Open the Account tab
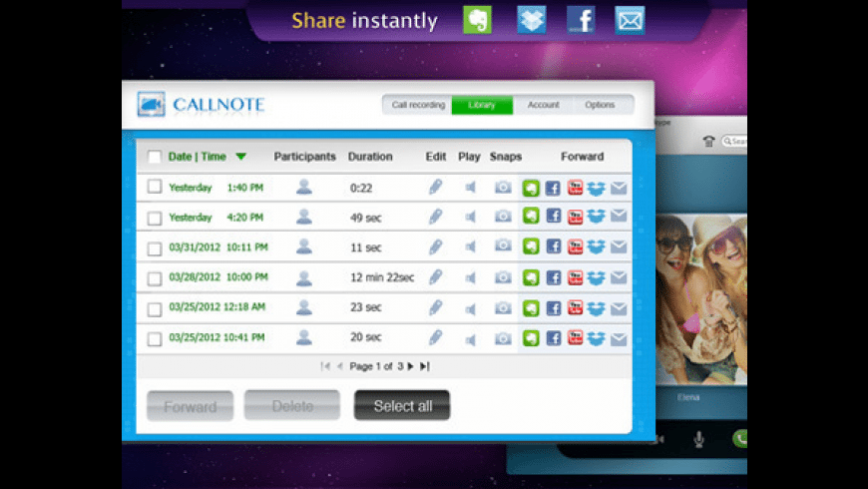 pyautogui.click(x=543, y=105)
